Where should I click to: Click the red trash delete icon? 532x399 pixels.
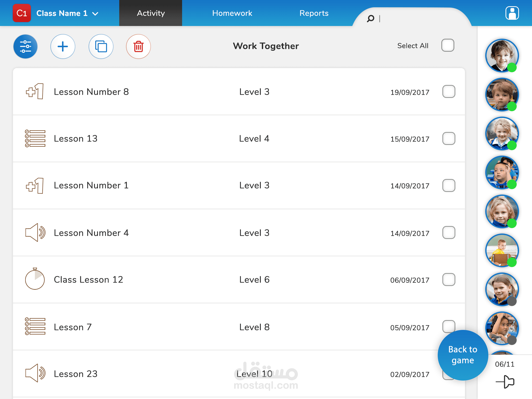point(138,46)
